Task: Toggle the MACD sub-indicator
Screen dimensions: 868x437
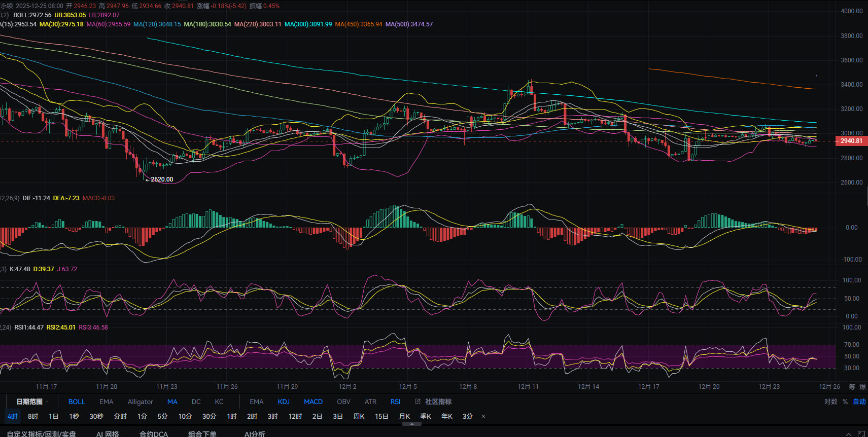Action: click(313, 402)
